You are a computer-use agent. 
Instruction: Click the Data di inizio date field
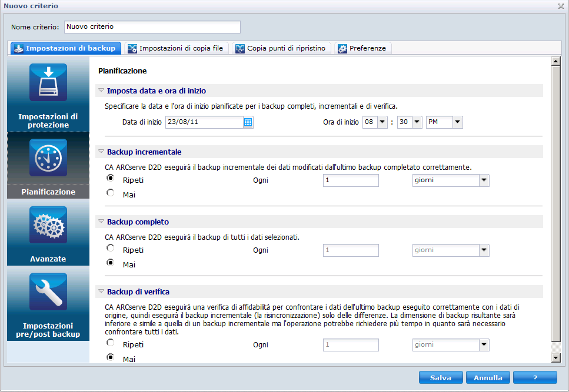[204, 122]
